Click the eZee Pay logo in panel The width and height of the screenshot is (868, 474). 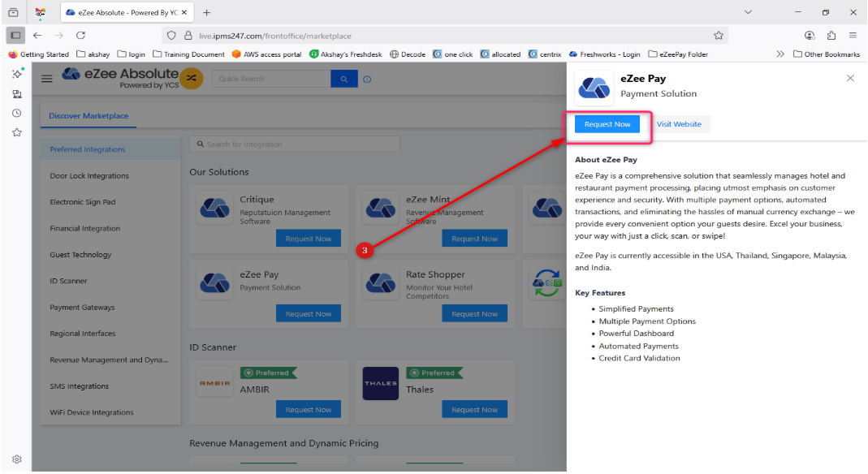pyautogui.click(x=594, y=88)
